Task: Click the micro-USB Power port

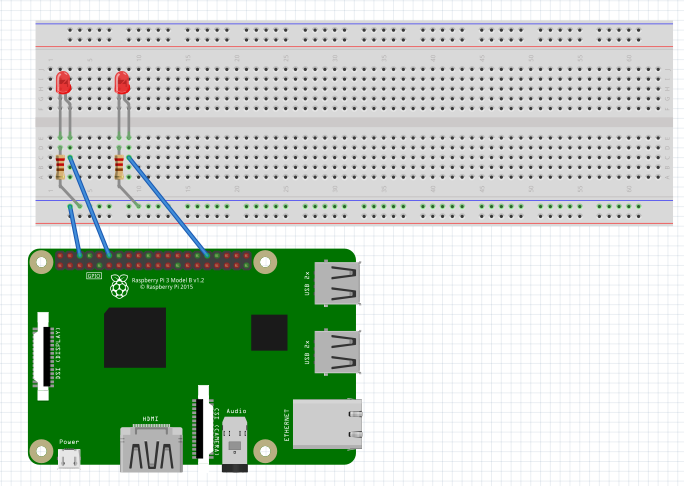Action: coord(69,459)
